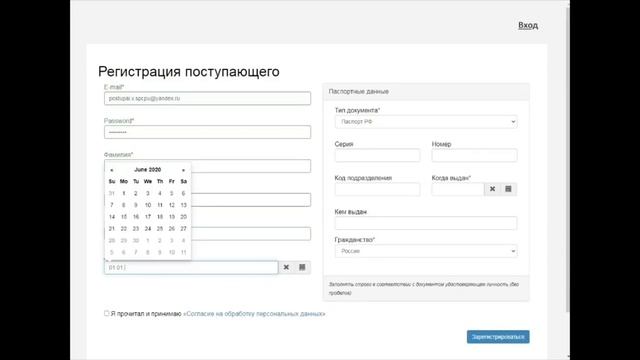Select June 20 in the calendar
The image size is (640, 360).
click(x=184, y=217)
